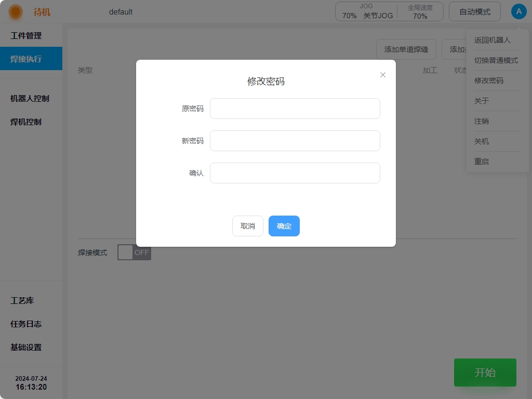Choose 重启 from the menu
This screenshot has width=532, height=399.
tap(482, 162)
